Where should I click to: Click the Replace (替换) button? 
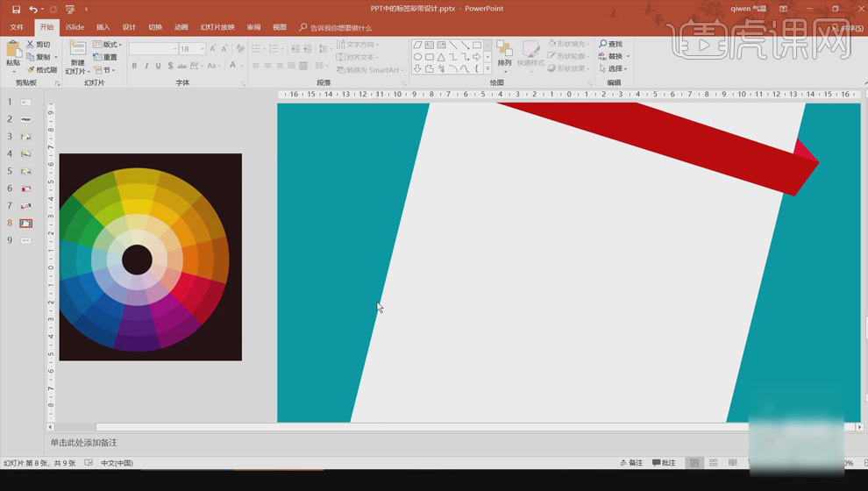point(614,56)
